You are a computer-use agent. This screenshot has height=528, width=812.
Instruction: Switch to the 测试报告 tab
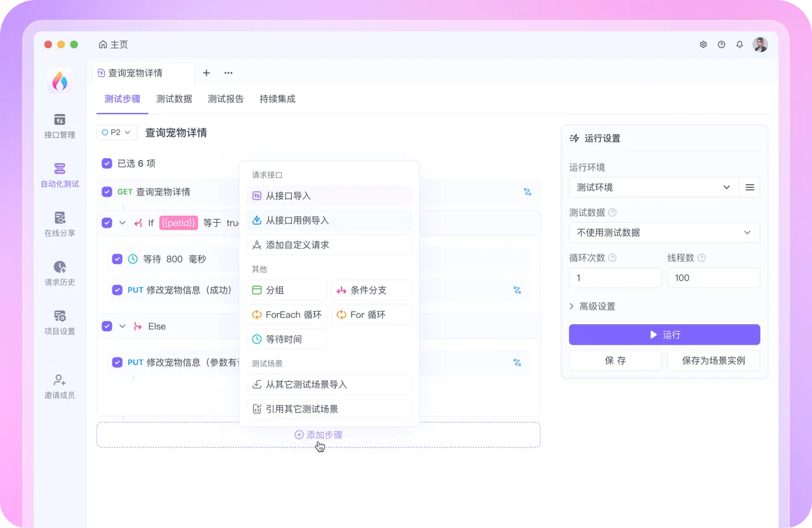coord(226,99)
